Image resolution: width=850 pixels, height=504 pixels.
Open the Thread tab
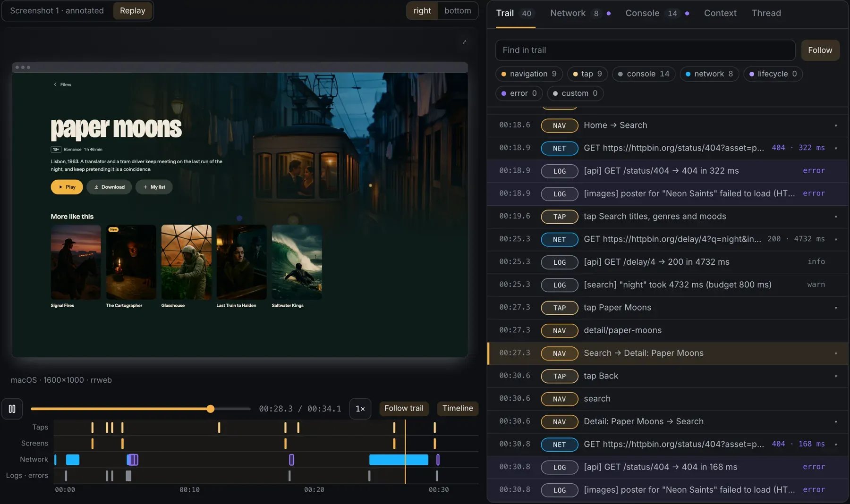766,13
